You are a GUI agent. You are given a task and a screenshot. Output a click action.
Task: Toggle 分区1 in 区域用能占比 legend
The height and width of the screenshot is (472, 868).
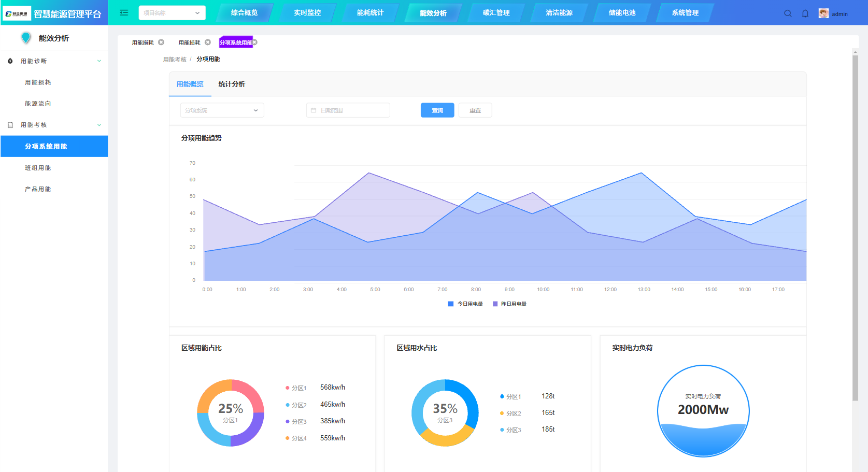tap(296, 388)
